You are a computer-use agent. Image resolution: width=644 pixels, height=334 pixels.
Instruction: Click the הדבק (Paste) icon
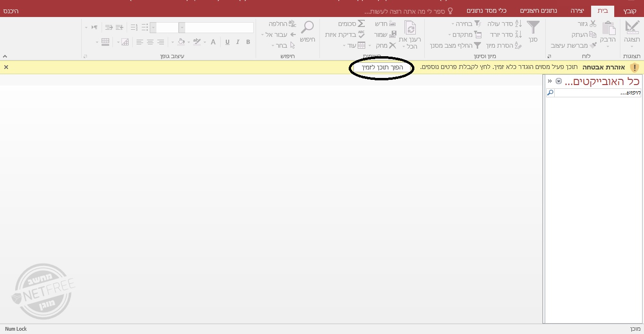pyautogui.click(x=608, y=28)
